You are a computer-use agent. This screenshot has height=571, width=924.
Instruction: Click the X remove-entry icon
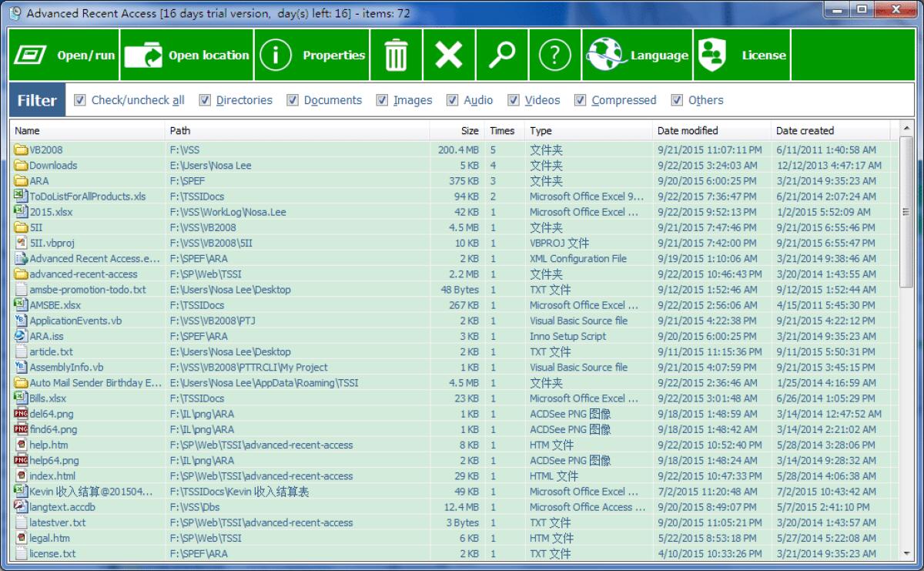pos(449,54)
